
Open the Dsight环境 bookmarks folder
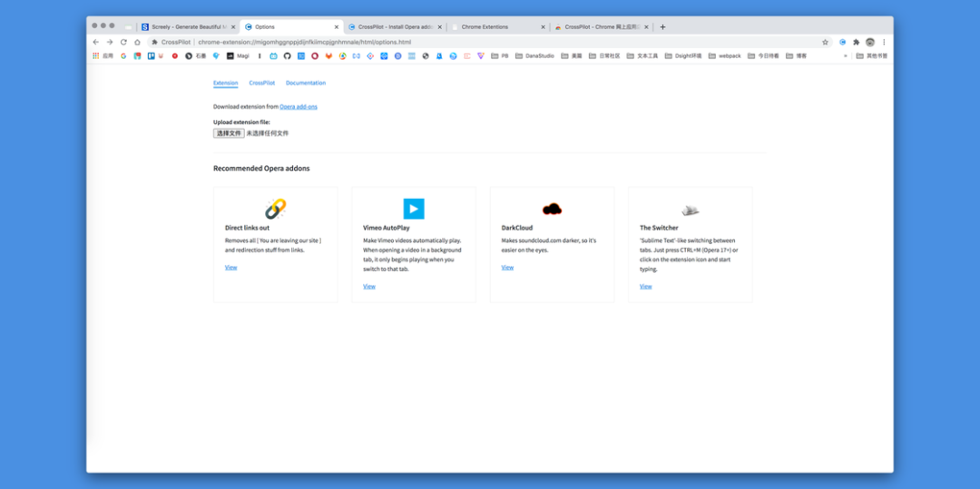pos(683,55)
